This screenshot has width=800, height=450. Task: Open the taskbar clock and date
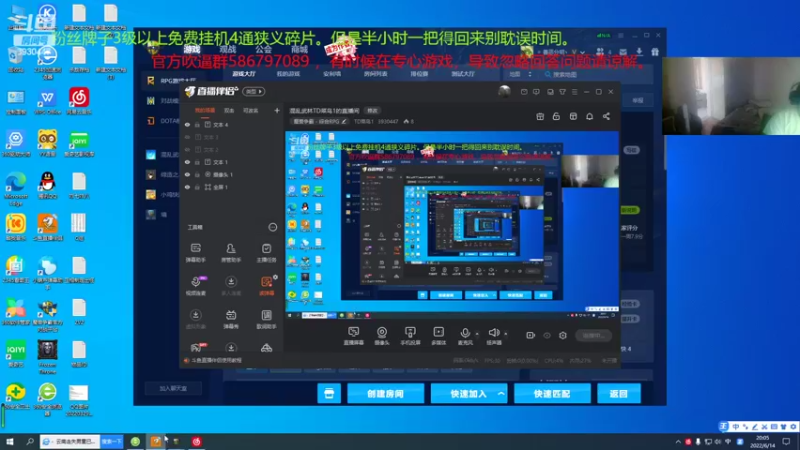(x=762, y=441)
